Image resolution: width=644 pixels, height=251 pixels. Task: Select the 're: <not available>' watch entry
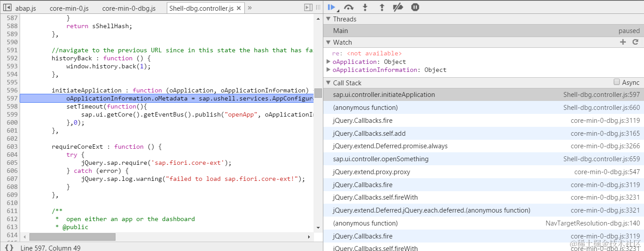[x=367, y=53]
